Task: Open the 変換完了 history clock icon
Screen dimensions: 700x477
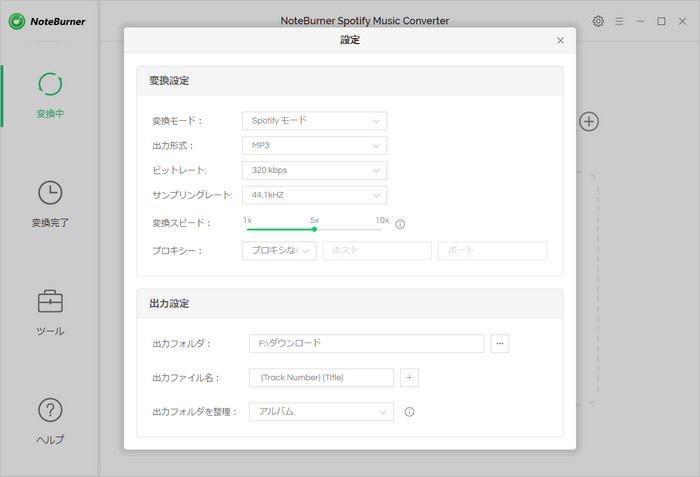Action: [x=50, y=192]
